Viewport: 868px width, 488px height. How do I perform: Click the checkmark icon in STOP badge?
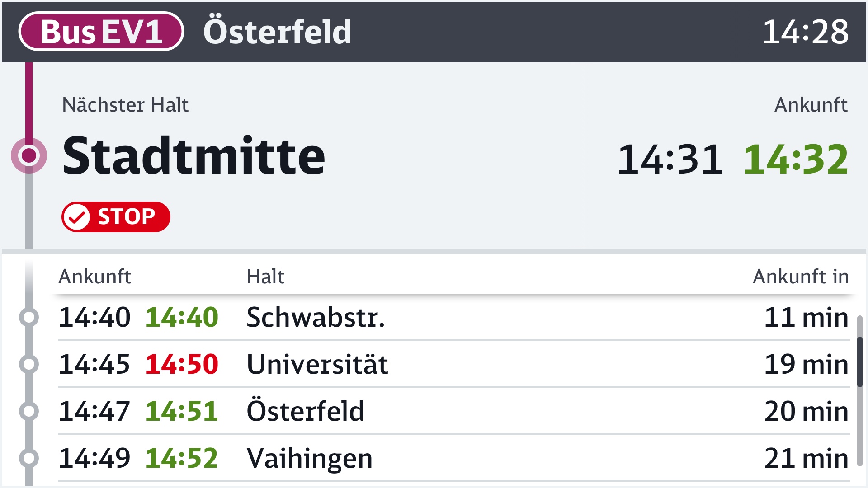pyautogui.click(x=77, y=217)
